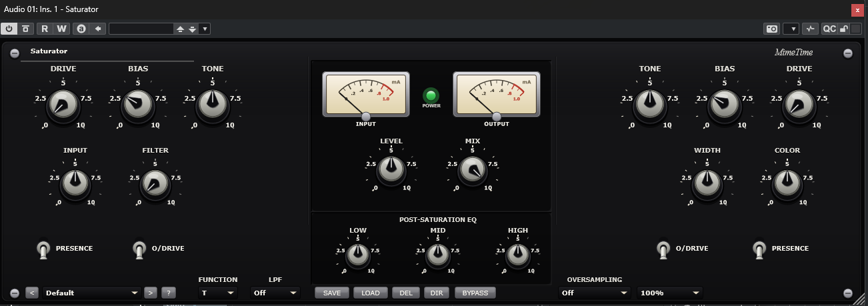Click the POST-SATURATION EQ heading
The height and width of the screenshot is (306, 868).
pos(438,219)
